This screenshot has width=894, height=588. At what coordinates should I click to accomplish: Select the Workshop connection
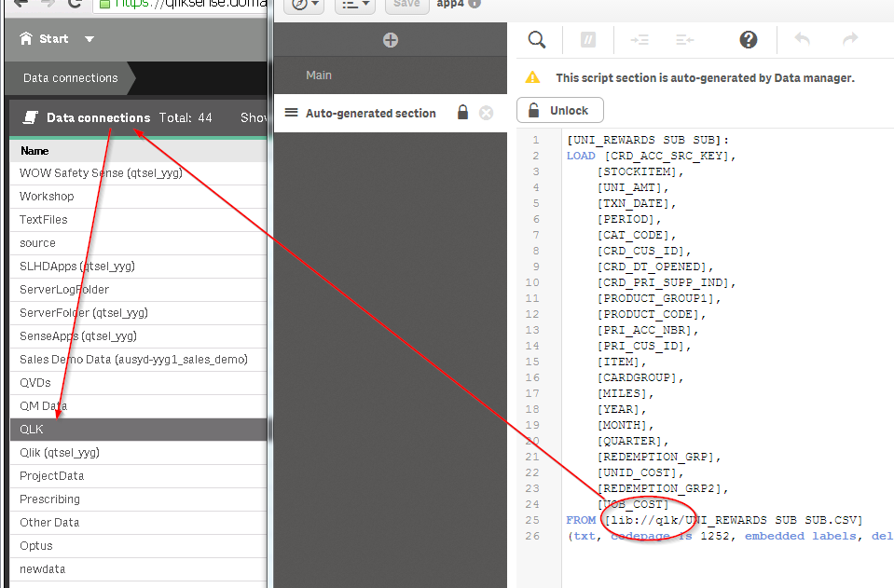coord(139,197)
